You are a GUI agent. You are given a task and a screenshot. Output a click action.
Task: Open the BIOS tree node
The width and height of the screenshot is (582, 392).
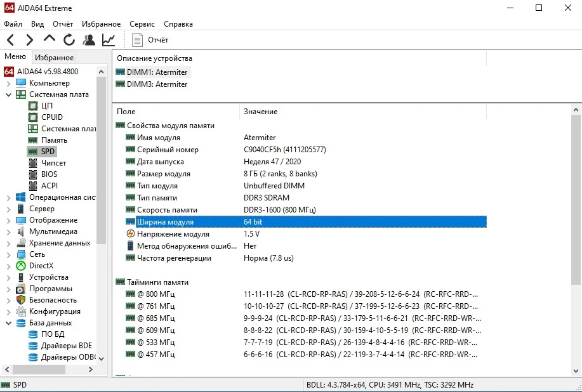coord(49,174)
